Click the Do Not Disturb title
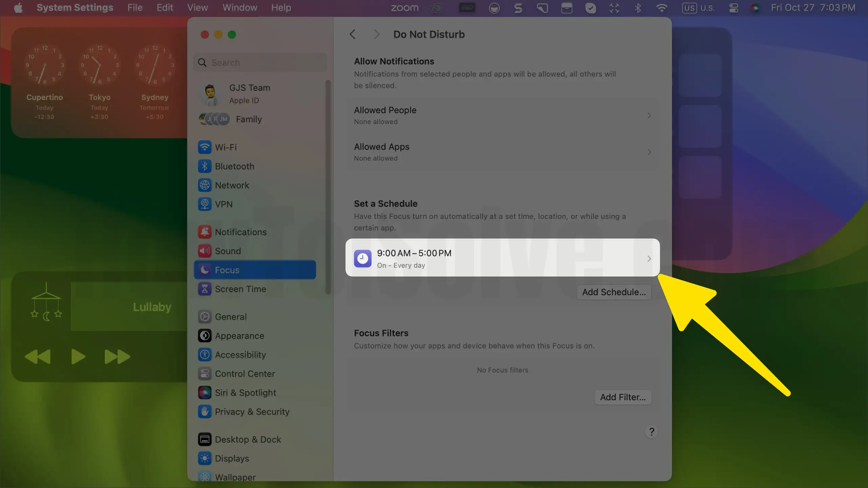The height and width of the screenshot is (488, 868). click(x=429, y=34)
